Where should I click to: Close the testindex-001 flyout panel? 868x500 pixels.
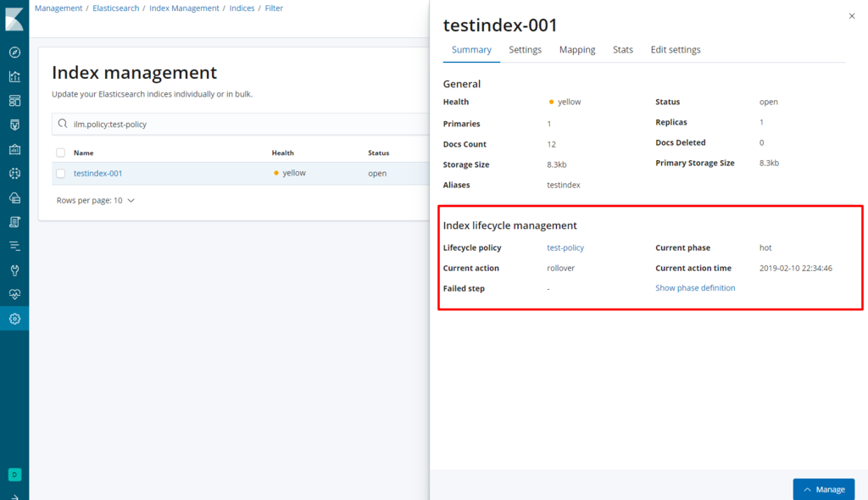(851, 16)
